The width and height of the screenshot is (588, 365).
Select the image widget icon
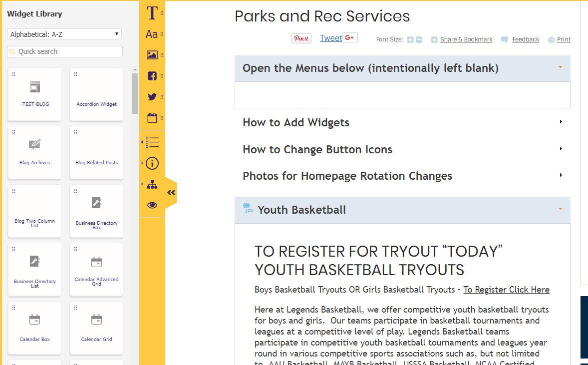[x=152, y=55]
